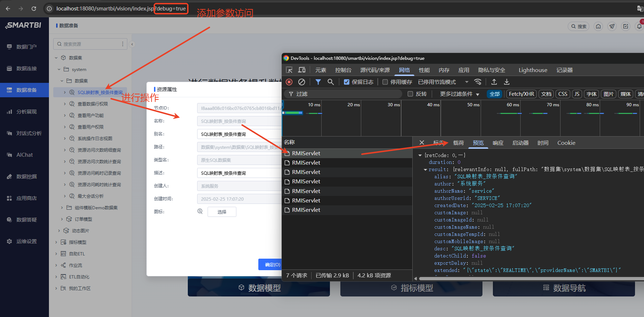
Task: Uncheck 保留日志 checkbox
Action: pyautogui.click(x=346, y=82)
